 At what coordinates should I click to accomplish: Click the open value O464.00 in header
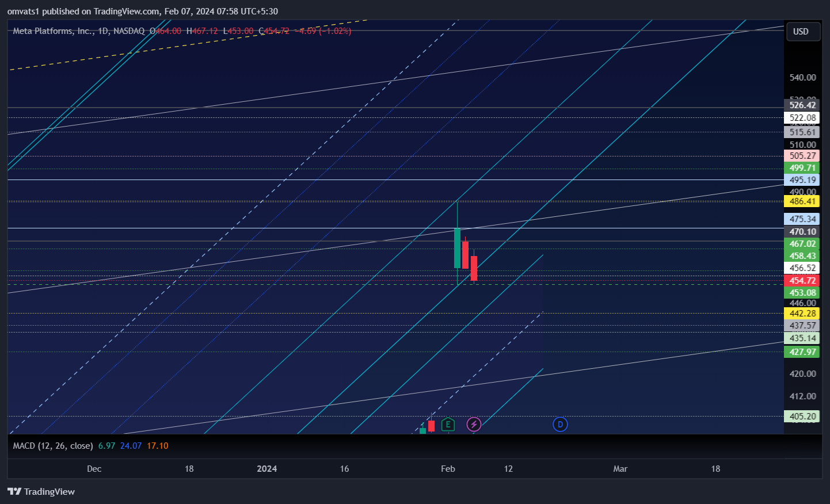point(165,31)
